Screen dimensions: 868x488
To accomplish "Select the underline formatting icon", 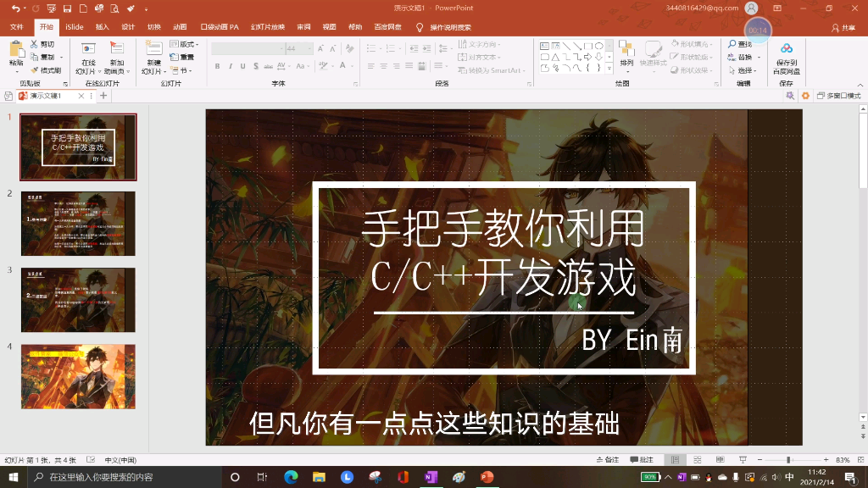I will (x=244, y=64).
